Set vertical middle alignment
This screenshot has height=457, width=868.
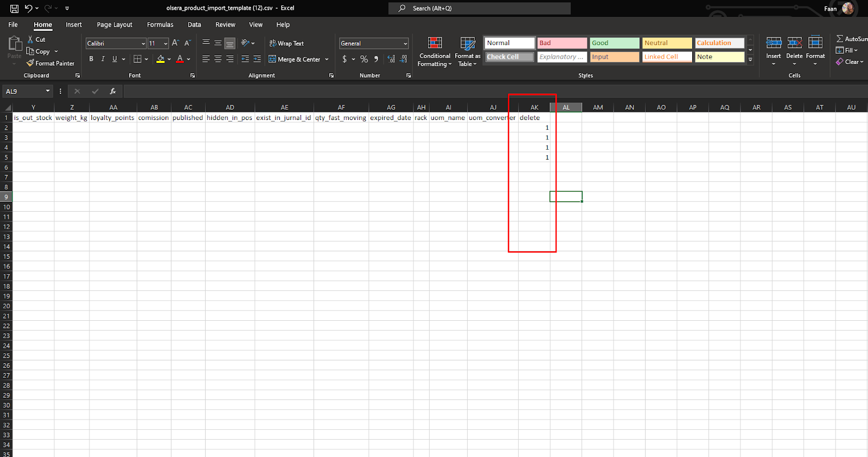click(218, 43)
